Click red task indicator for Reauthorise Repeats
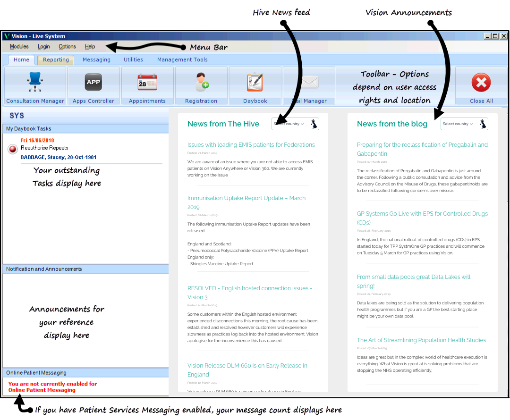This screenshot has width=510, height=420. (x=13, y=149)
